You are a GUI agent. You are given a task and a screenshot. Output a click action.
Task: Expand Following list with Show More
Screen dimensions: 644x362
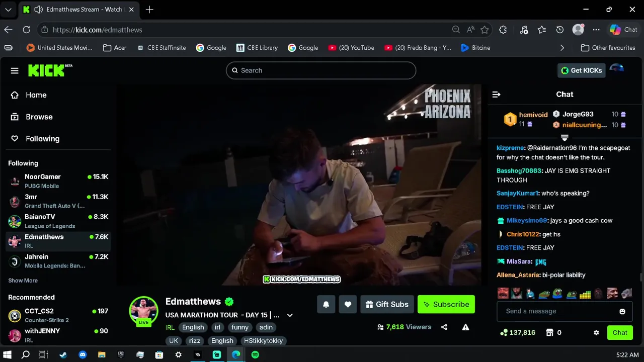click(x=23, y=281)
